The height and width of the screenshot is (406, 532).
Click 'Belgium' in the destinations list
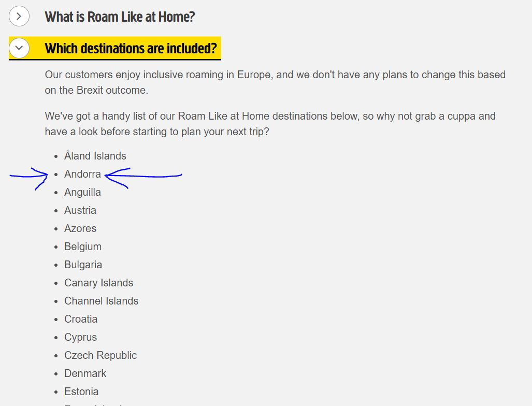tap(83, 247)
